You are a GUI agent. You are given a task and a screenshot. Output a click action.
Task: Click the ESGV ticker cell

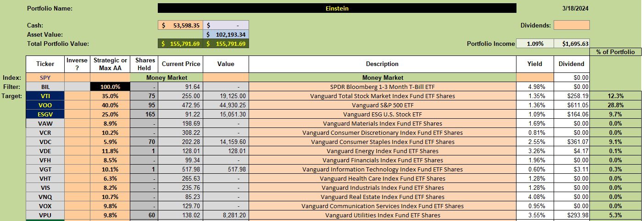45,115
